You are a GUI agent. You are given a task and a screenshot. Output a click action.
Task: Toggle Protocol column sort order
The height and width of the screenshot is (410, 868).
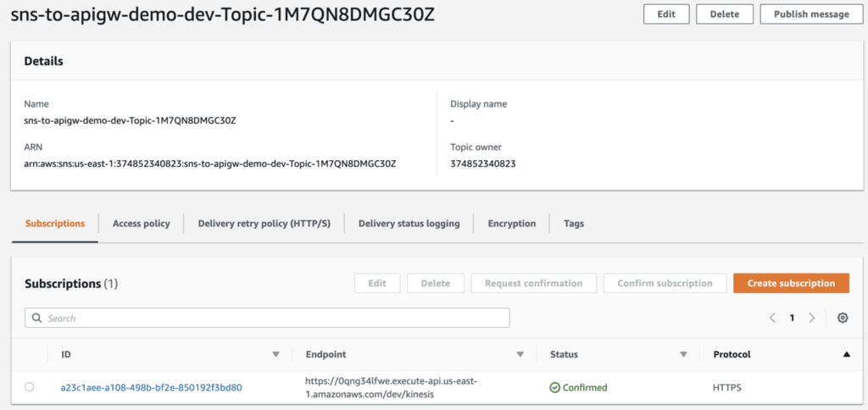(x=845, y=355)
